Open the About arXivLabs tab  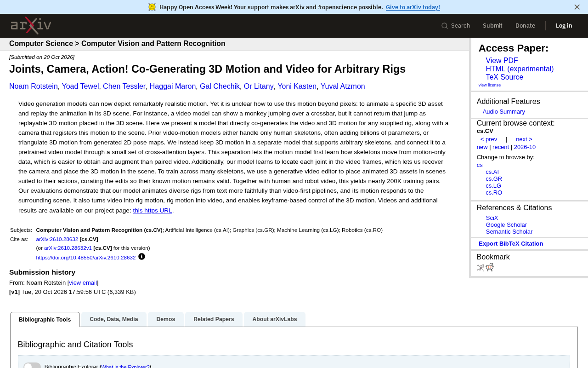(x=275, y=319)
